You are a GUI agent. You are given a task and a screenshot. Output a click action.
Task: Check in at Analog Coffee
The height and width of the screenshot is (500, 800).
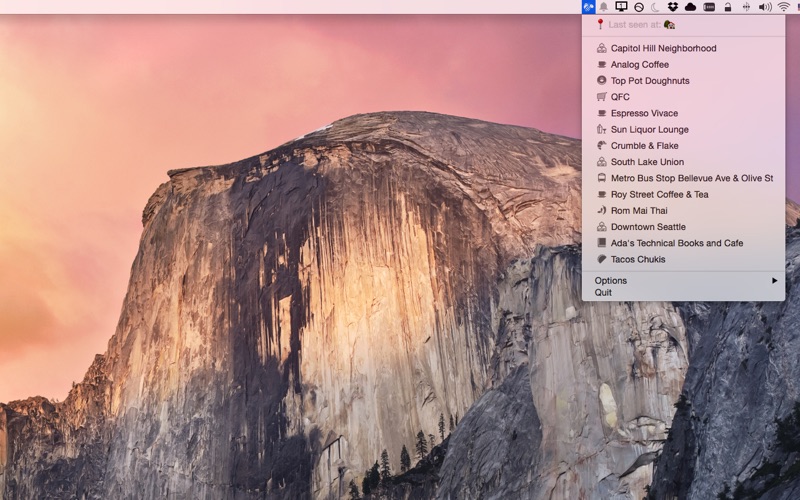[639, 65]
